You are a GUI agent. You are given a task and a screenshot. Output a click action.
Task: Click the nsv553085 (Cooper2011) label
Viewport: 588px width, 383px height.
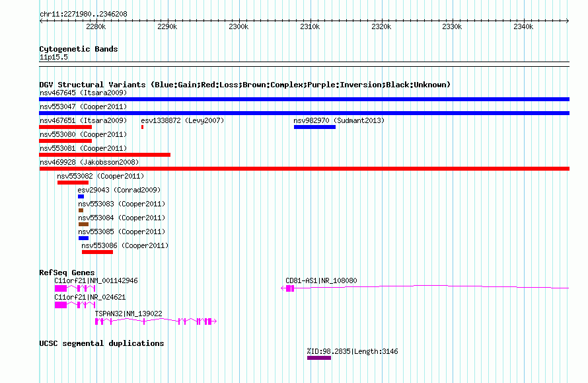point(122,232)
